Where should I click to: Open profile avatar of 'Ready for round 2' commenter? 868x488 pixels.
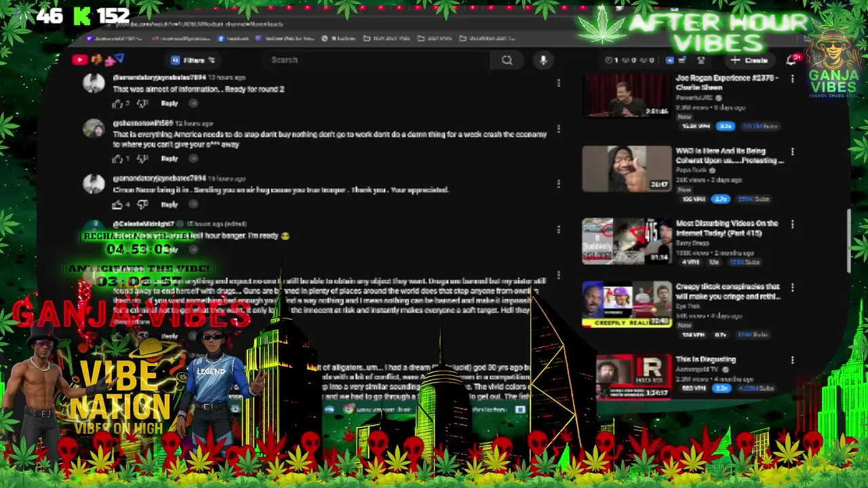(x=94, y=83)
